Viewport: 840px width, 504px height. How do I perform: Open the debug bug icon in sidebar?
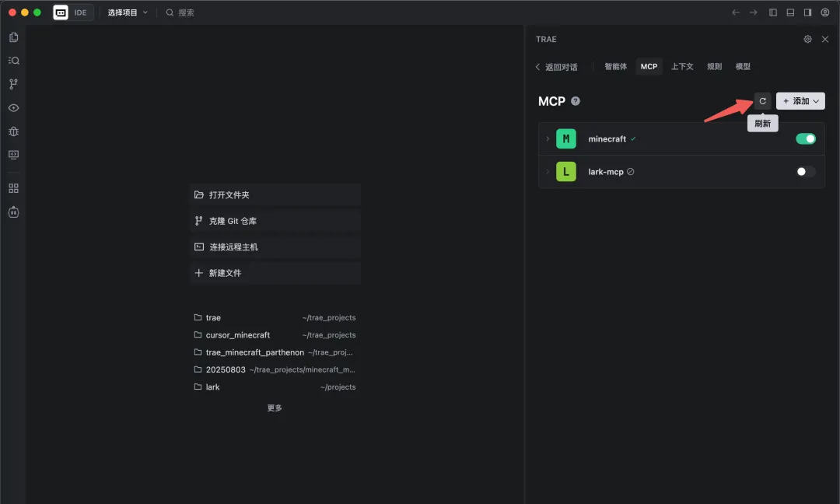point(14,131)
